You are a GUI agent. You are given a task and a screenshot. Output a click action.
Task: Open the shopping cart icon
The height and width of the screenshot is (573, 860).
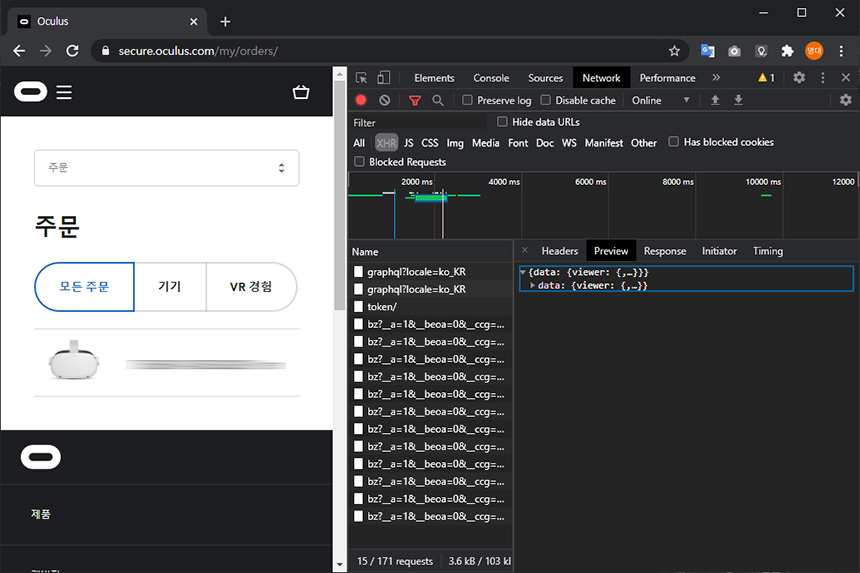click(x=301, y=92)
